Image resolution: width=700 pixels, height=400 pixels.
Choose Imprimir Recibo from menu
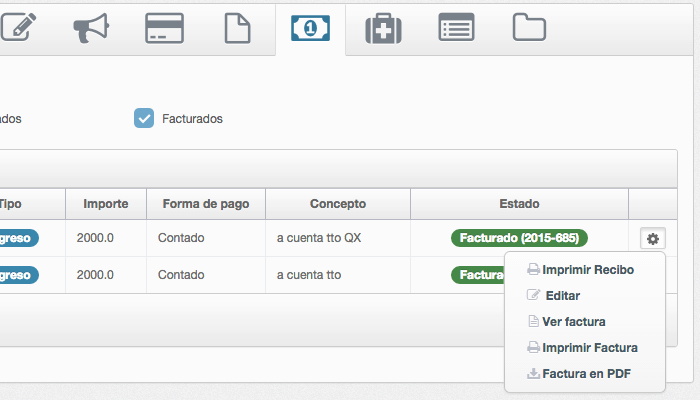click(580, 270)
